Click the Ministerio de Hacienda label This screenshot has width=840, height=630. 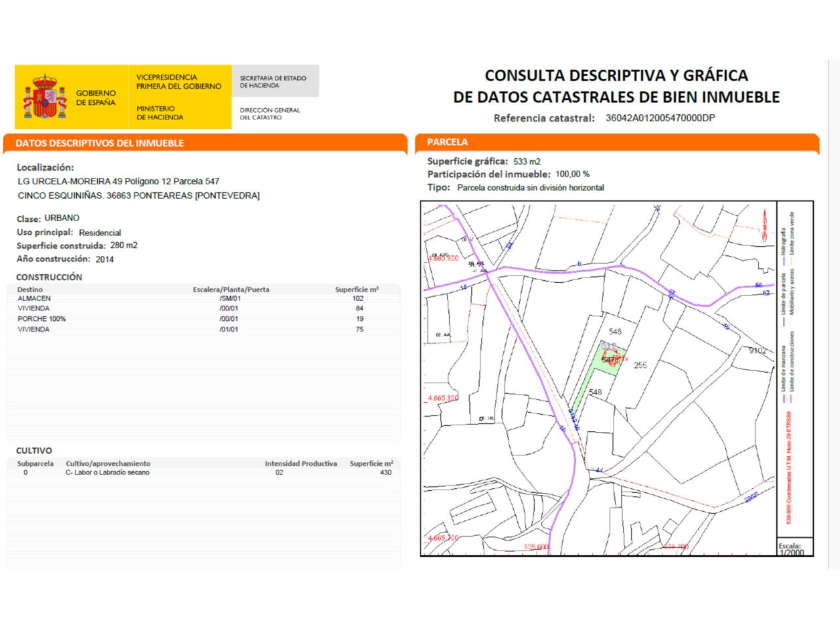[159, 113]
